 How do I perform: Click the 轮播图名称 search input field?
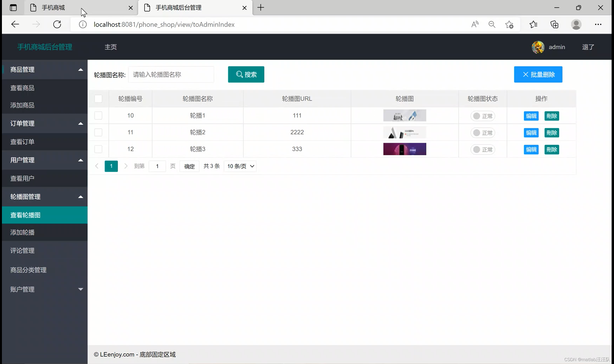(171, 74)
